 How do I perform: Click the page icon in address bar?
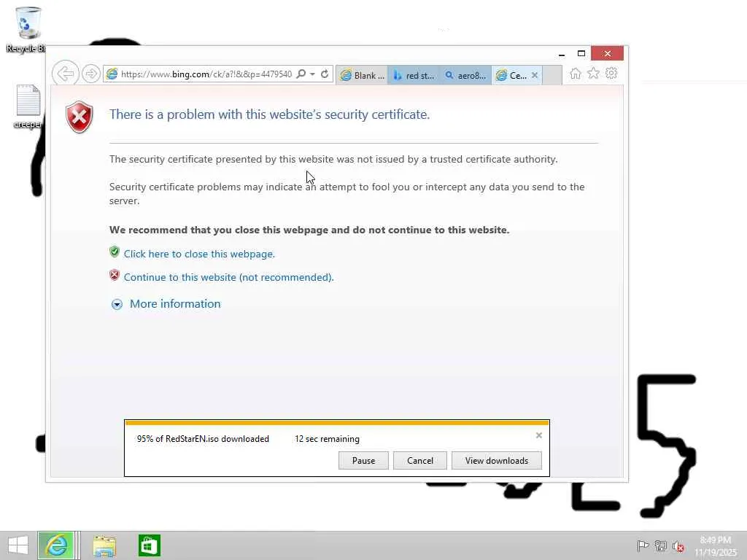112,74
